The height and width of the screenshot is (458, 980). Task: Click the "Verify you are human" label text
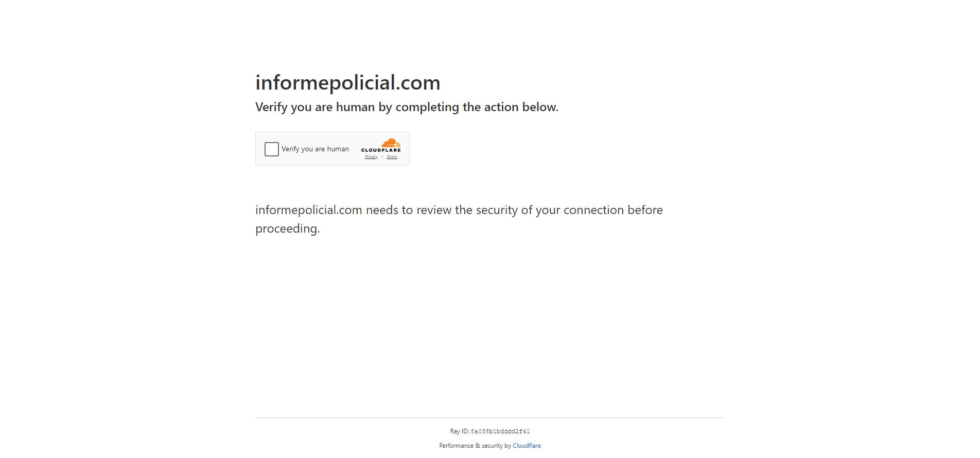pos(315,149)
